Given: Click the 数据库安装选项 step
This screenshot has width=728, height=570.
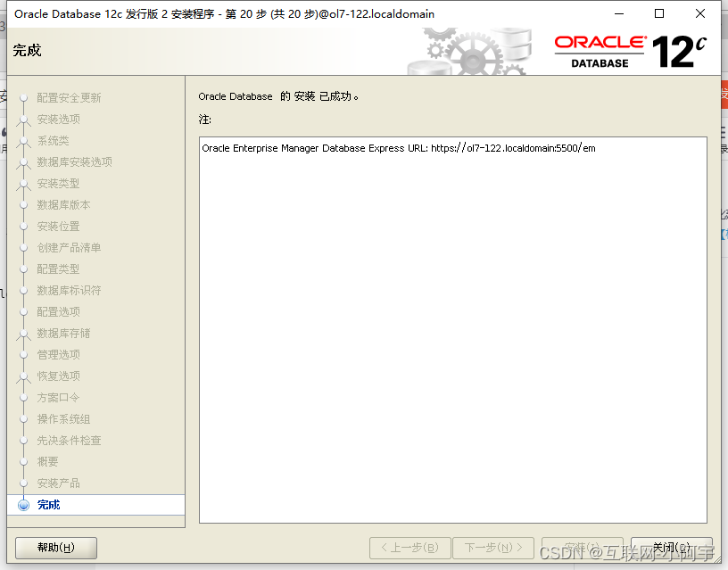Looking at the screenshot, I should pos(74,162).
